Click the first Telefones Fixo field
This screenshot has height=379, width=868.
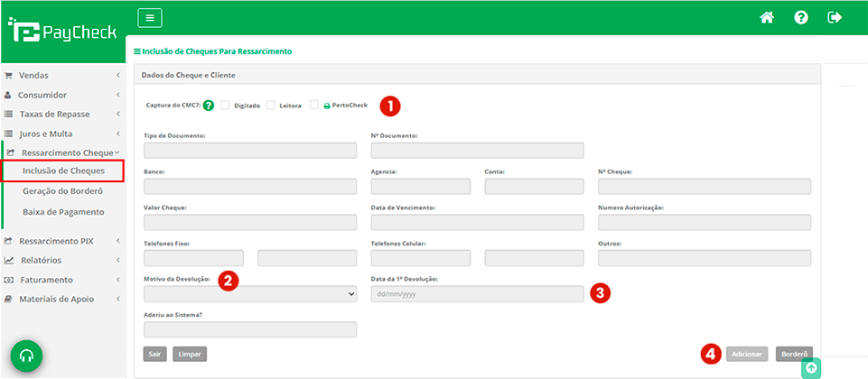pos(194,258)
